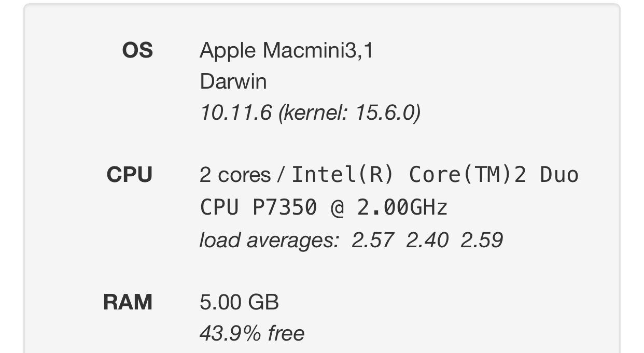644x353 pixels.
Task: Click the load averages label
Action: click(x=269, y=239)
